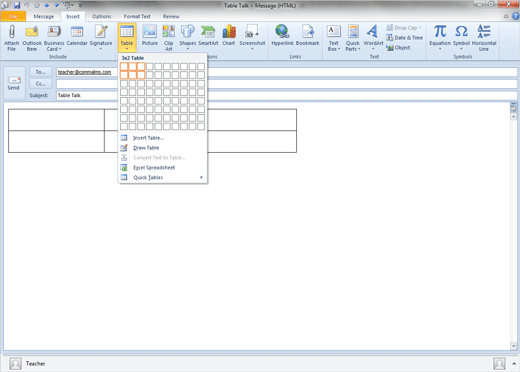
Task: Click the Attach File paperclip icon
Action: coord(12,37)
